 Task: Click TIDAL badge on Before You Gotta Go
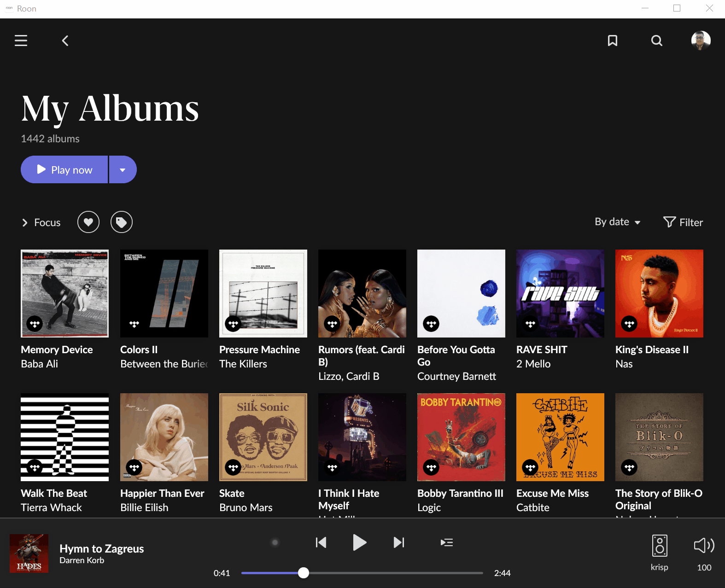click(431, 324)
